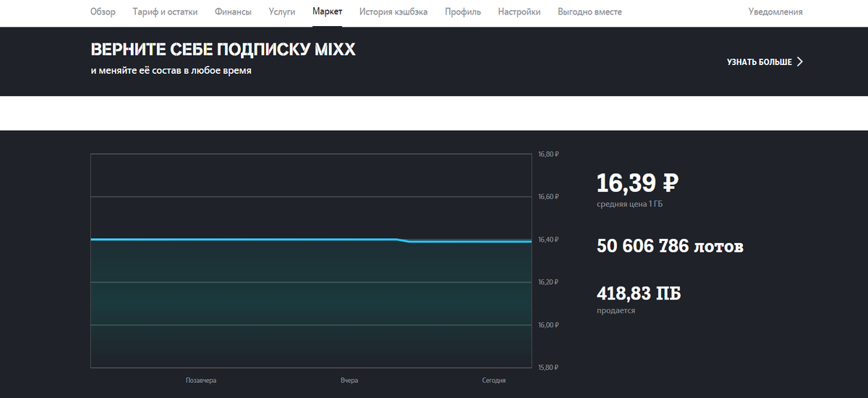868x398 pixels.
Task: Click the ВЕРНИТЕ СЕБЕ ПОДПИСКУ MIXX headline
Action: [x=223, y=50]
